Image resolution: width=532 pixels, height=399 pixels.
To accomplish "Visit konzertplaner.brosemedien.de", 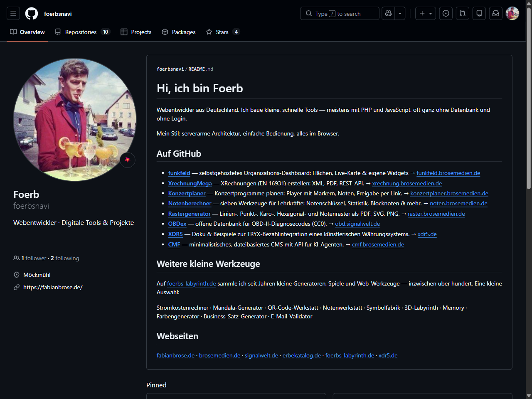I will pos(449,193).
